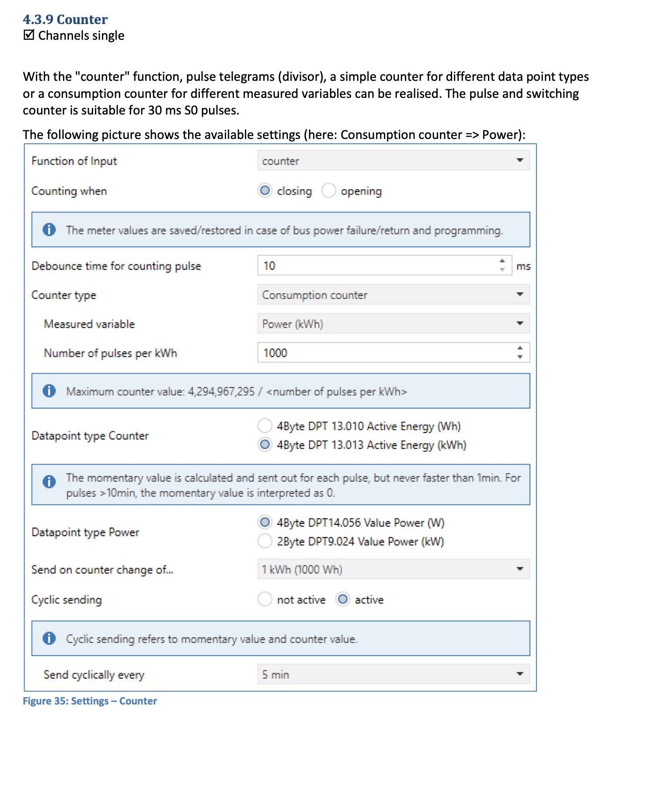Screen dimensions: 655x812
Task: Click info icon beside Cyclic sending note
Action: (49, 638)
